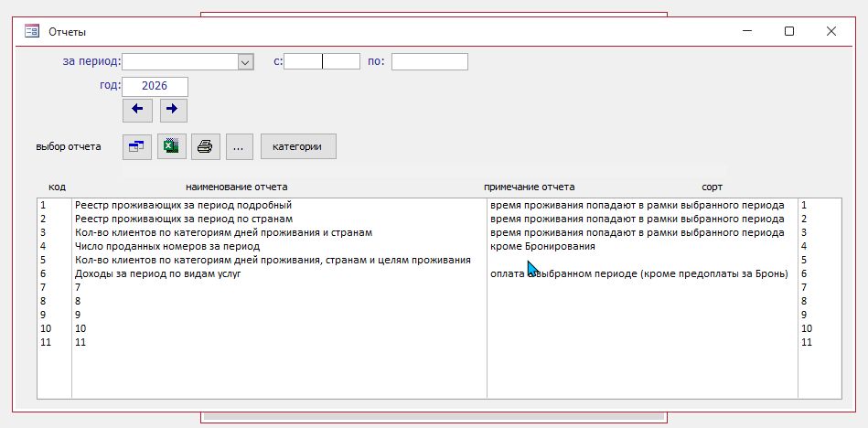Click the next year right arrow button

(173, 110)
